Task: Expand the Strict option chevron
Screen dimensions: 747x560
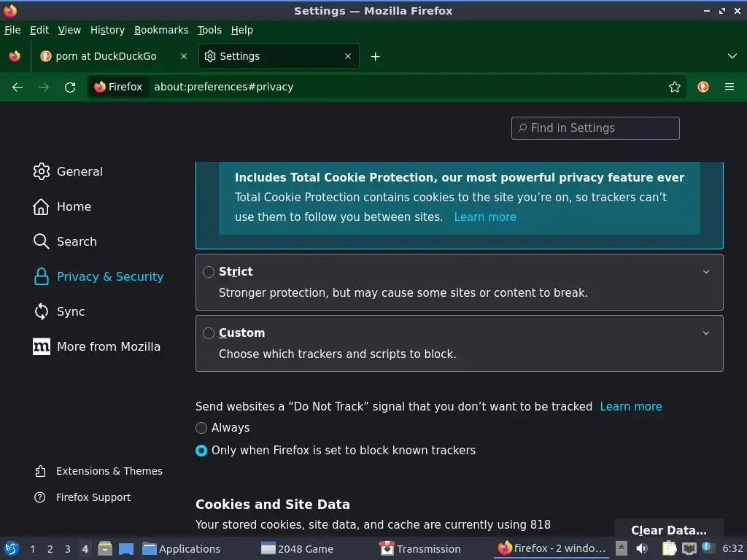Action: 706,272
